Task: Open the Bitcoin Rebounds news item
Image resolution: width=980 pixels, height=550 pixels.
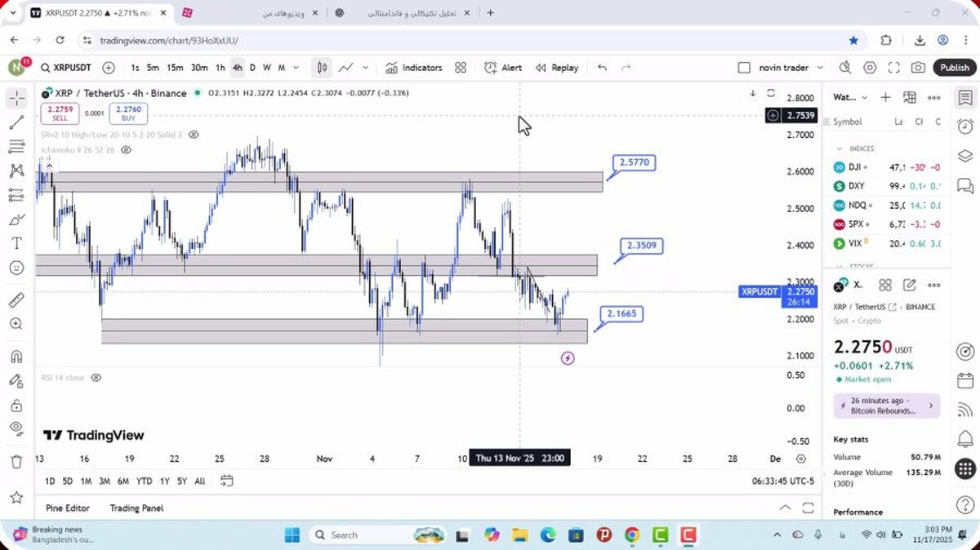Action: coord(887,406)
